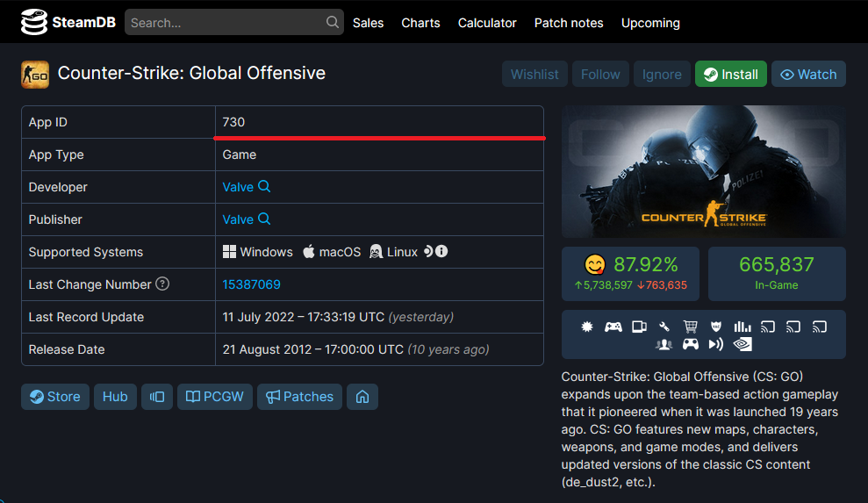Click the bar chart stats category icon
Screen dimensions: 868x503
click(742, 327)
